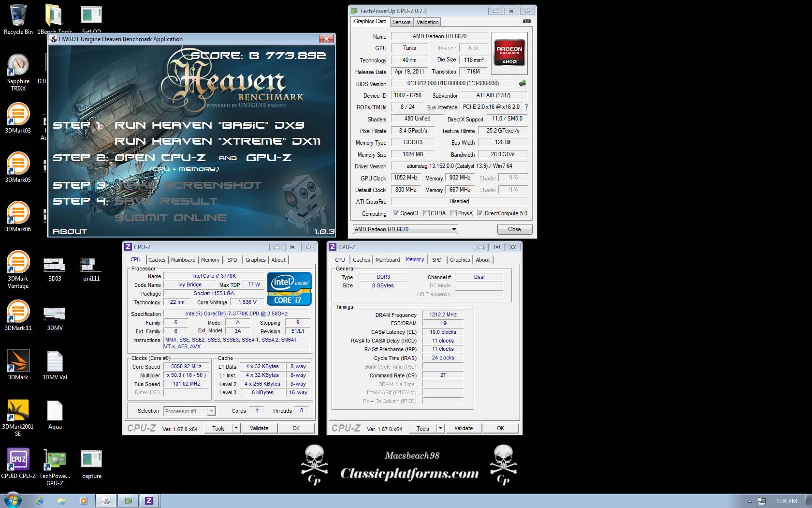Open Windows Media Player taskbar icon
Image resolution: width=812 pixels, height=508 pixels.
tap(83, 501)
